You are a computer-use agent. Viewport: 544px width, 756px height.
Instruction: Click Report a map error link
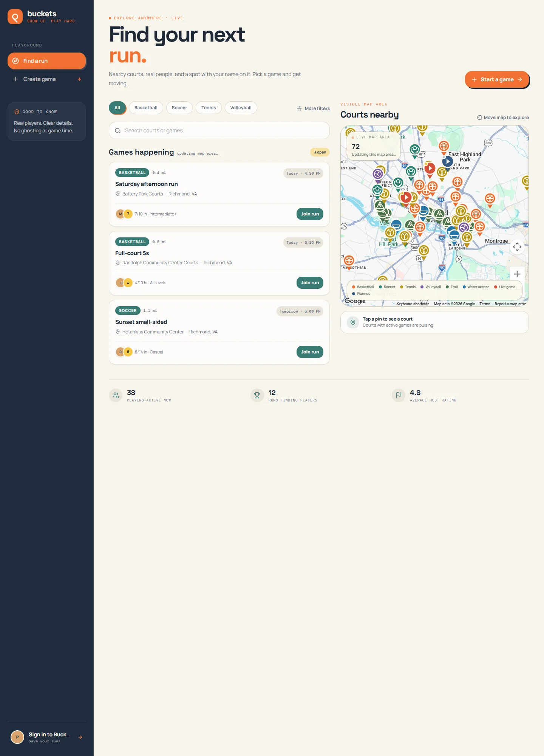click(x=510, y=304)
